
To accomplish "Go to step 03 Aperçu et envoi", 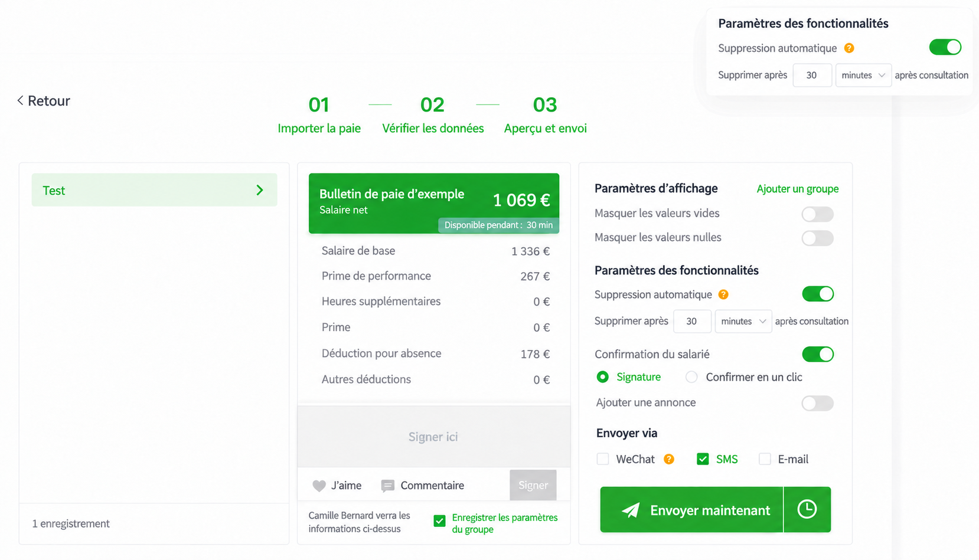I will pyautogui.click(x=545, y=115).
